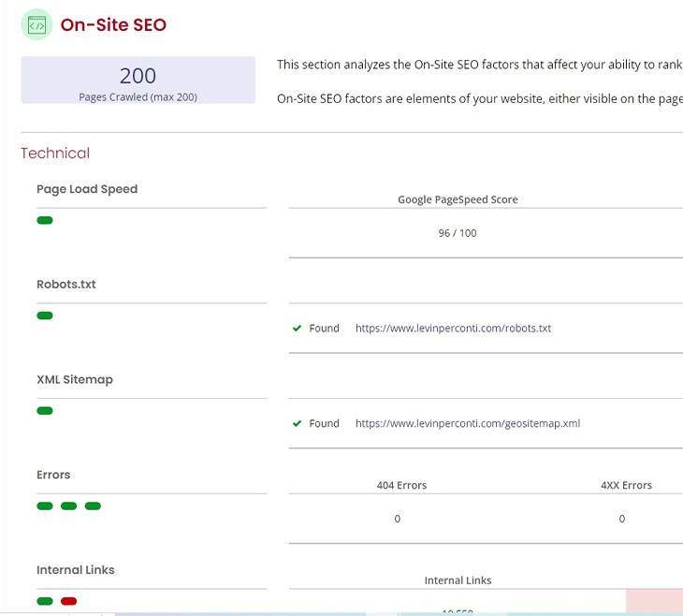This screenshot has width=683, height=616.
Task: Click the 200 Pages Crawled summary box
Action: 138,81
